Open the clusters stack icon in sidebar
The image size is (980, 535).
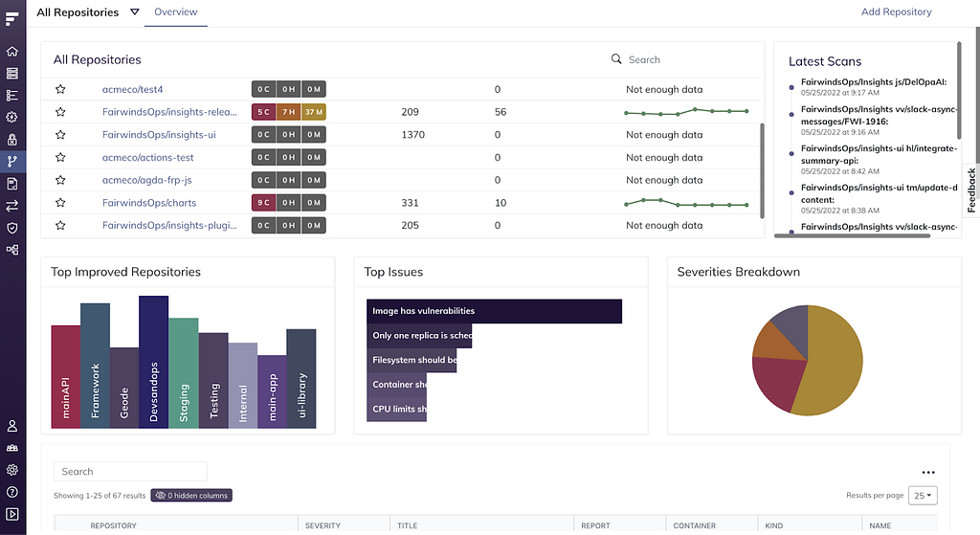pos(11,73)
